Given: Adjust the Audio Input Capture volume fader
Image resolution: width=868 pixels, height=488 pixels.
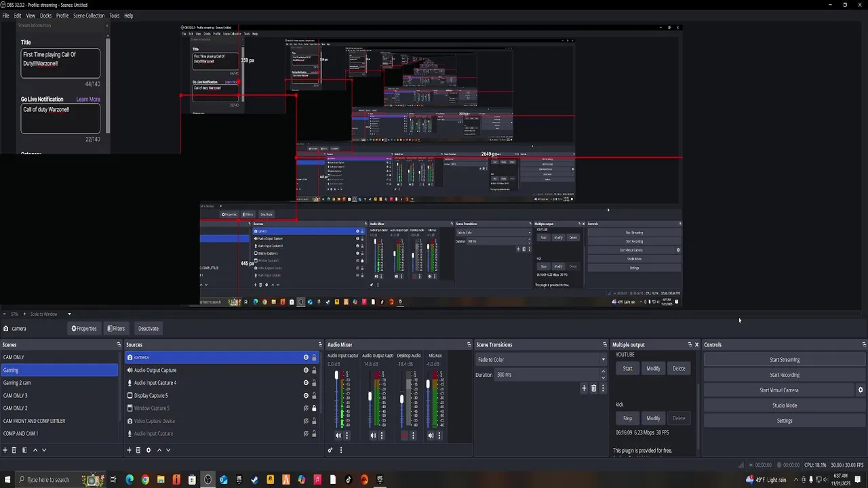Looking at the screenshot, I should (336, 375).
